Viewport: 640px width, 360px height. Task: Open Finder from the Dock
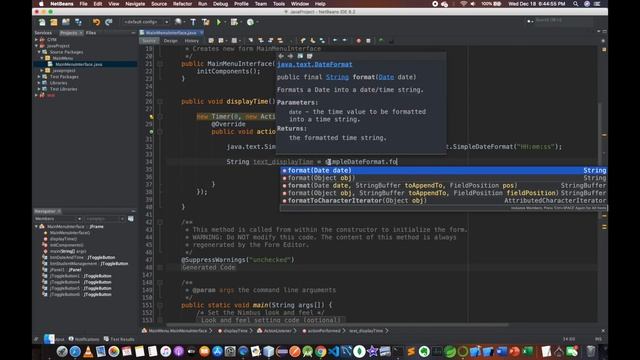[49, 340]
